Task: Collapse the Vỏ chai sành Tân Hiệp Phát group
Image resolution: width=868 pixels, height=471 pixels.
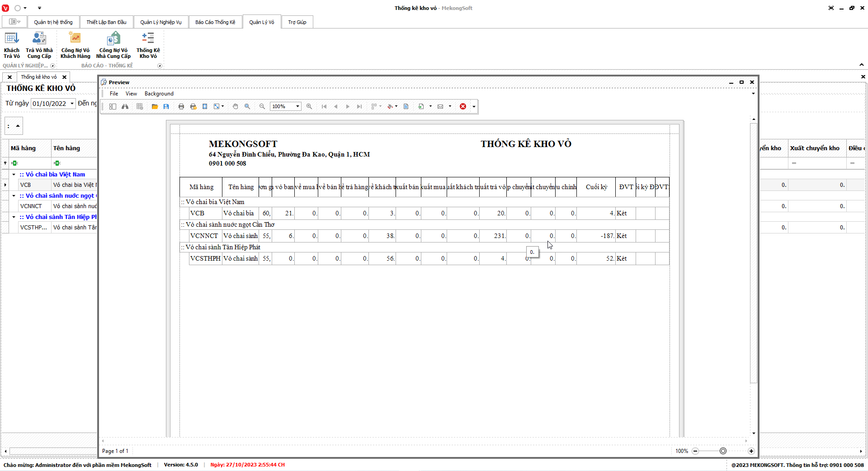Action: tap(14, 217)
